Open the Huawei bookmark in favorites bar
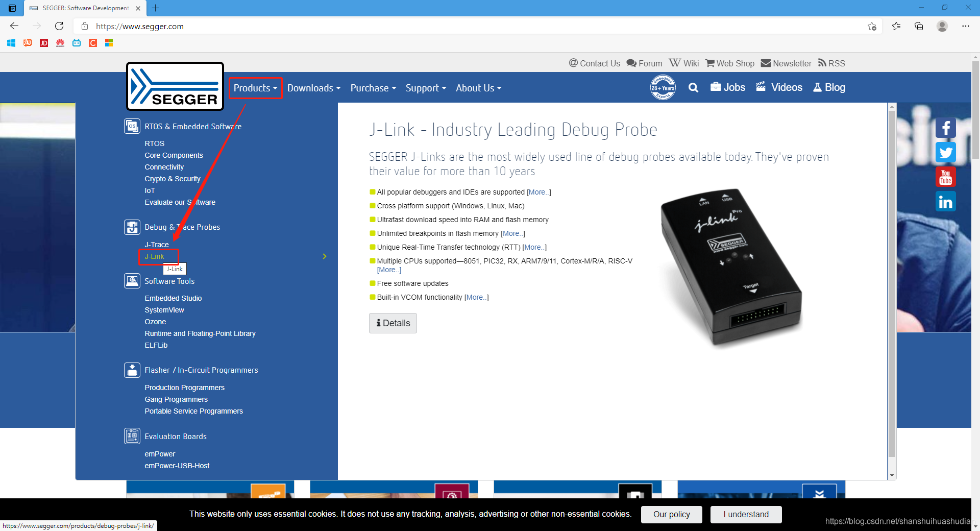Image resolution: width=980 pixels, height=531 pixels. click(x=60, y=43)
